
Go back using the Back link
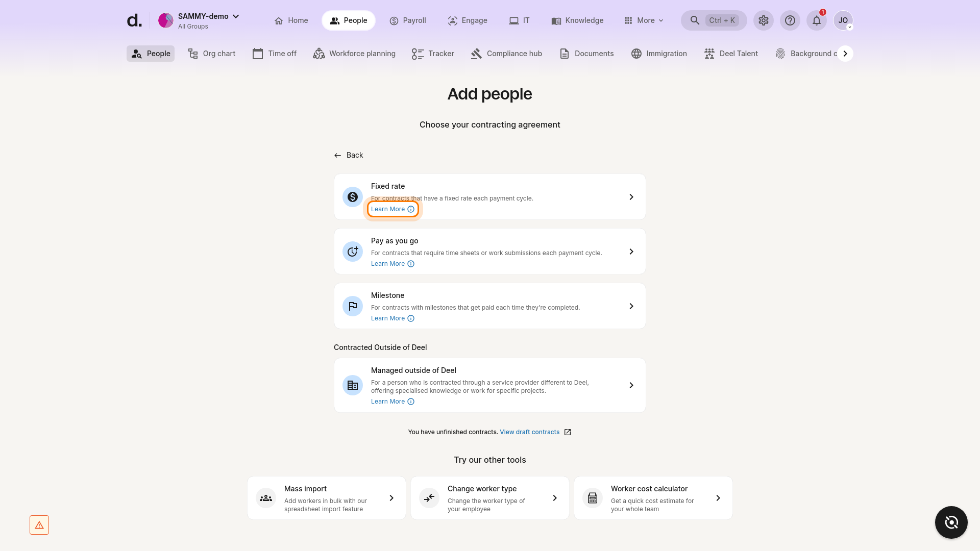349,155
